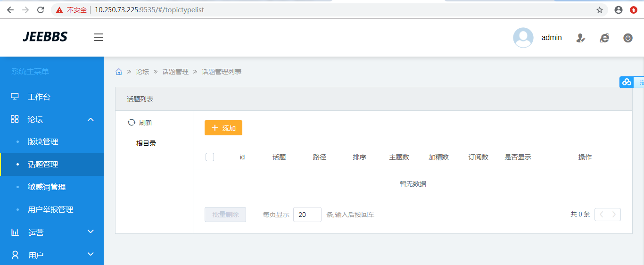
Task: Click the orange 添加 button
Action: click(x=223, y=128)
